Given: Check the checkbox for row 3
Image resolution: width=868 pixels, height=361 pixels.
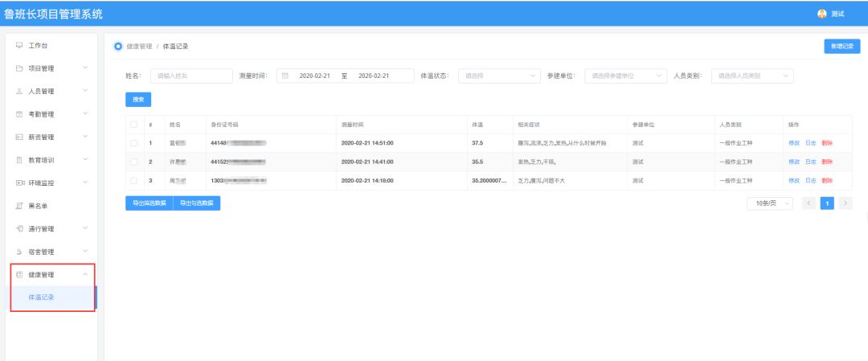Looking at the screenshot, I should 134,181.
